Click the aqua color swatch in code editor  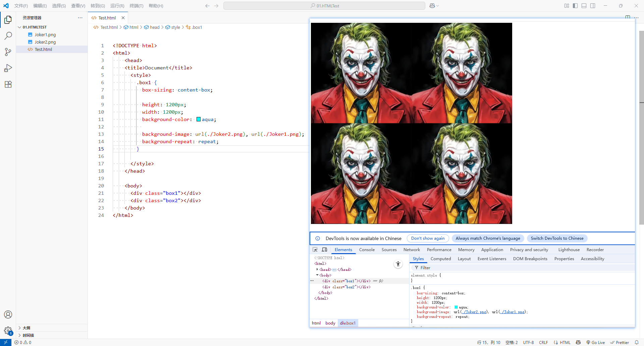coord(199,119)
